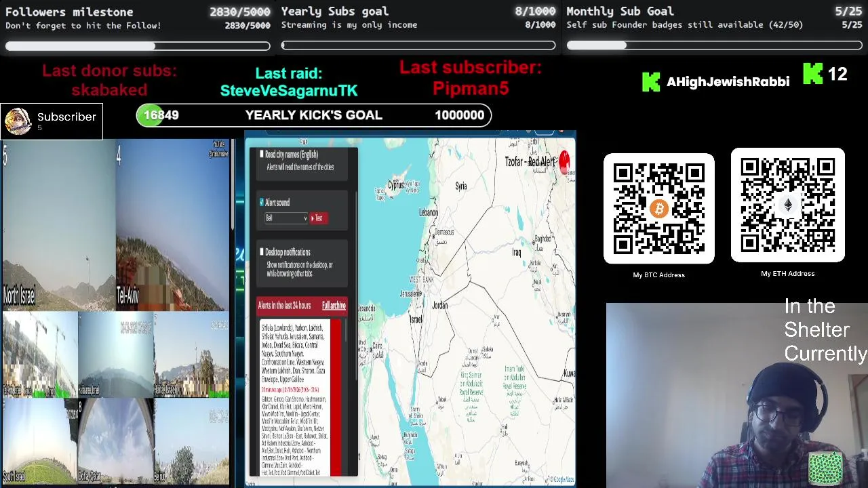The width and height of the screenshot is (868, 488).
Task: Click the Kick logo next to 12
Action: tap(812, 74)
